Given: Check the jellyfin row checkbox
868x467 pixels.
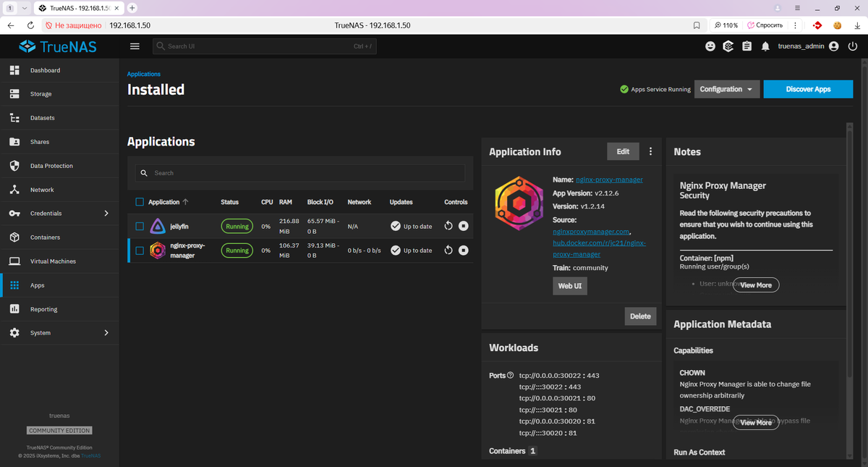Looking at the screenshot, I should (140, 226).
